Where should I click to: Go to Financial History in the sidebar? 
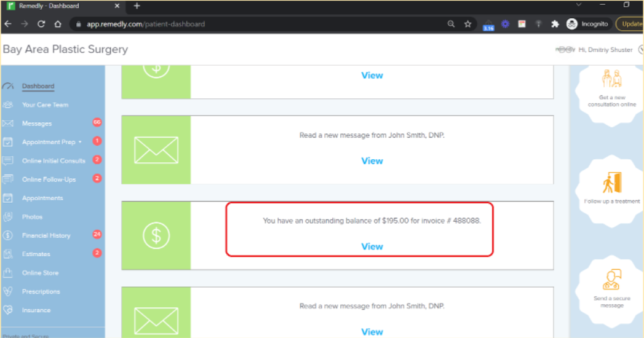(x=46, y=235)
